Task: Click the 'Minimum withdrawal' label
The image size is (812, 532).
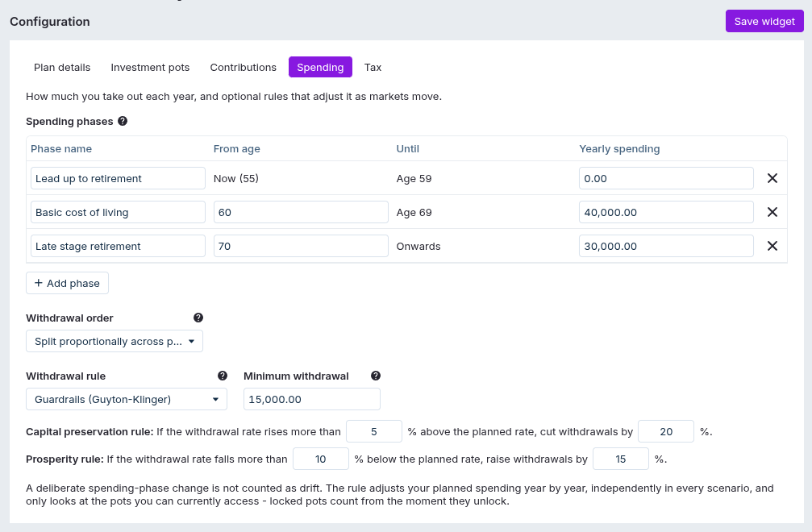Action: [296, 376]
